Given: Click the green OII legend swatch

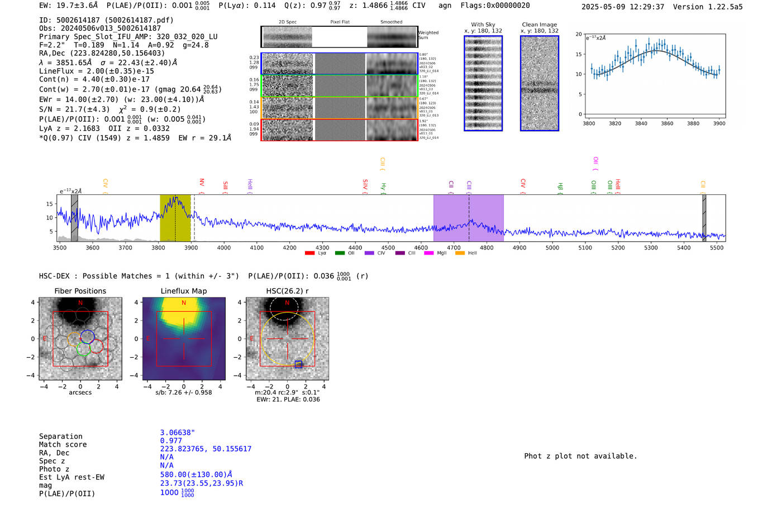Looking at the screenshot, I should 340,253.
